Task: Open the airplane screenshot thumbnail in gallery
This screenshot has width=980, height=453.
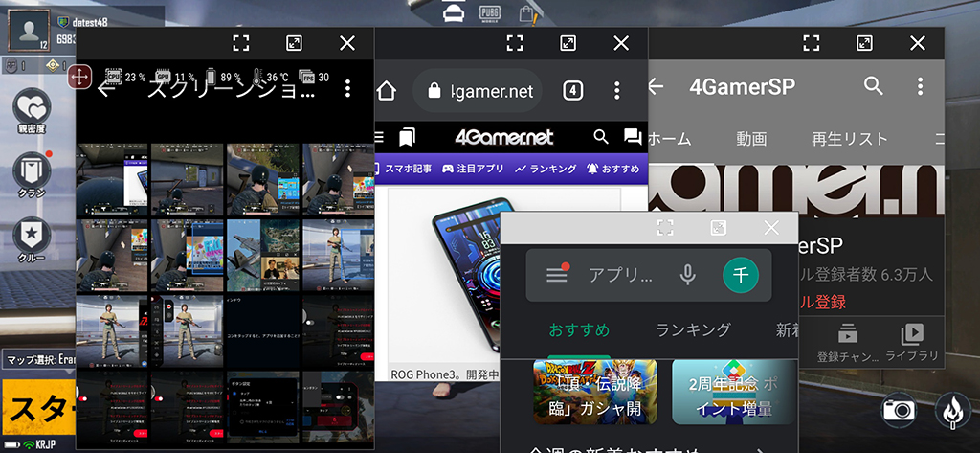Action: coord(262,254)
